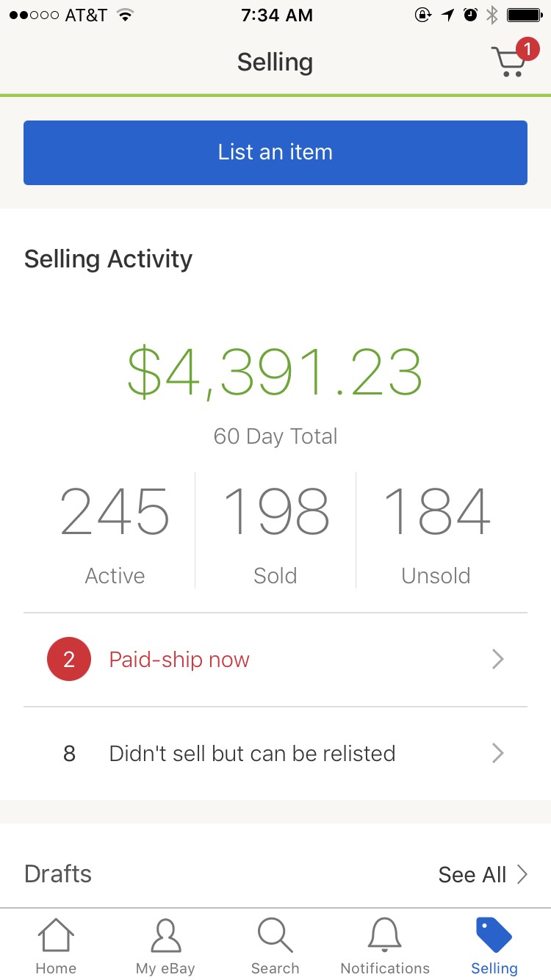Tap the Search magnifier icon
The image size is (551, 980).
click(275, 936)
